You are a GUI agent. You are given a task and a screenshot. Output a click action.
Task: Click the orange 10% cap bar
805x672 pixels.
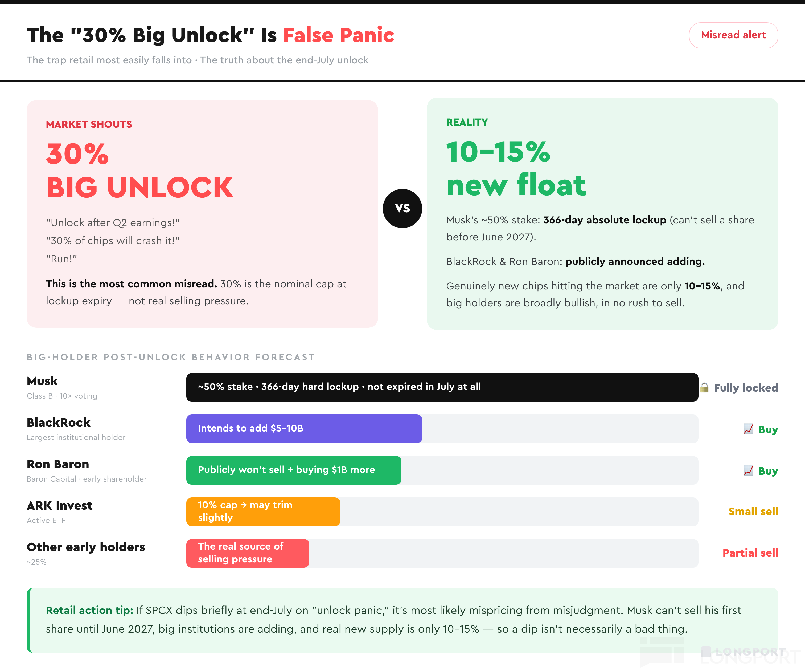click(x=263, y=512)
